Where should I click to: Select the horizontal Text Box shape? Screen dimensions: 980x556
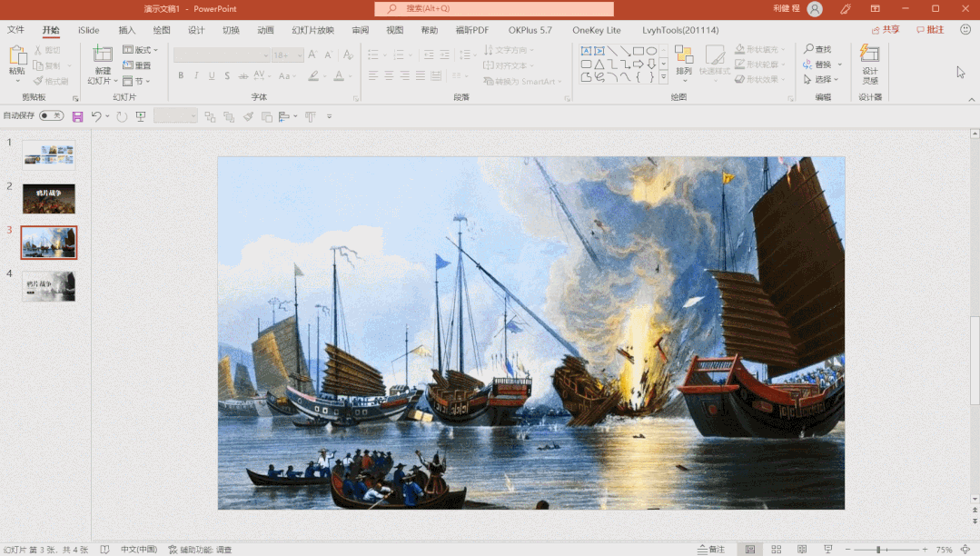(586, 51)
